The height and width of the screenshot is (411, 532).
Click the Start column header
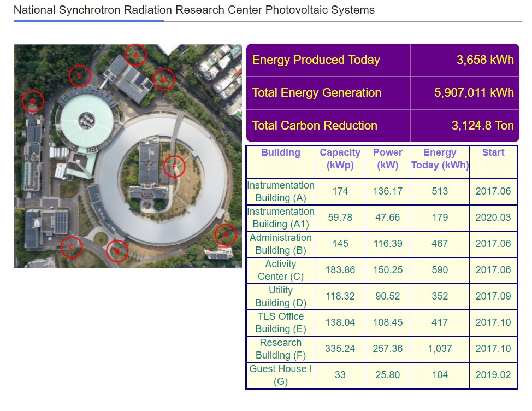[493, 153]
